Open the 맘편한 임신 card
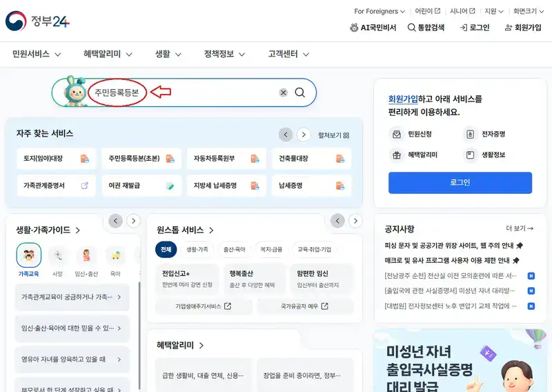552x392 pixels. pos(322,279)
